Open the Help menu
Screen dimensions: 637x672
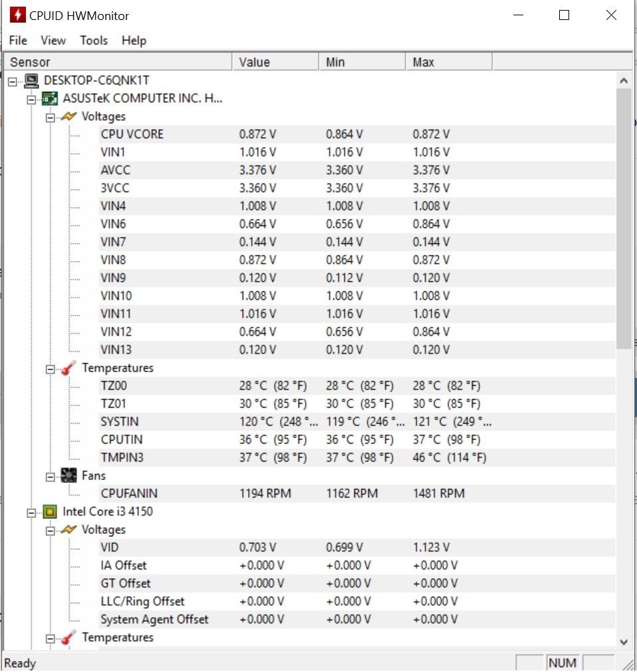click(134, 41)
